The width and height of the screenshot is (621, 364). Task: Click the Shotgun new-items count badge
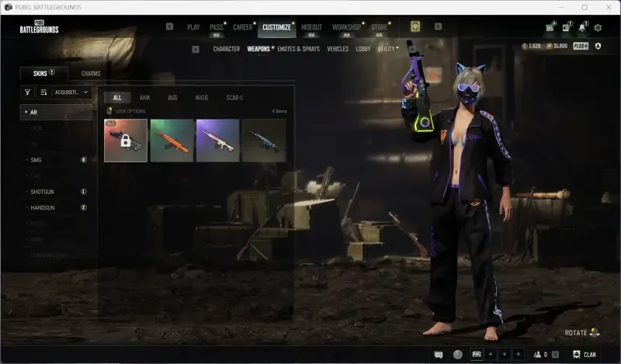[x=84, y=191]
